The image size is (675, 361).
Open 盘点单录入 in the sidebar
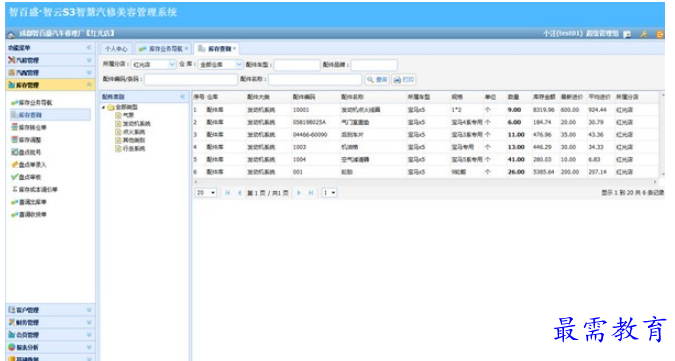pyautogui.click(x=29, y=165)
